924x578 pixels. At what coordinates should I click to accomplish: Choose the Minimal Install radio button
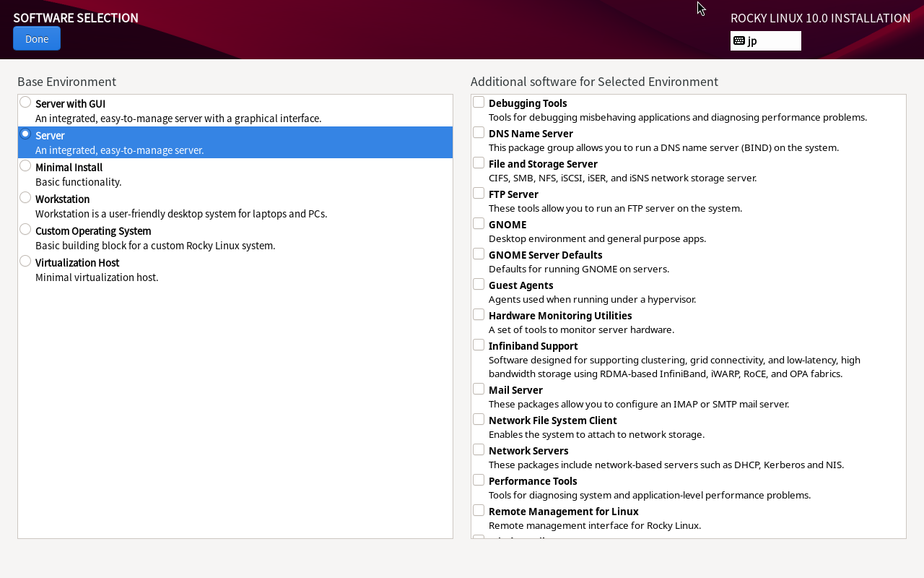25,165
